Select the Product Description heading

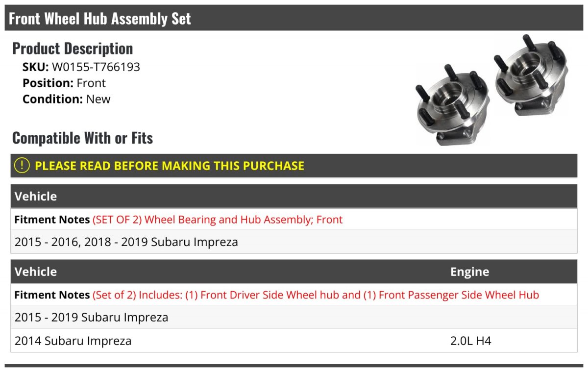73,49
